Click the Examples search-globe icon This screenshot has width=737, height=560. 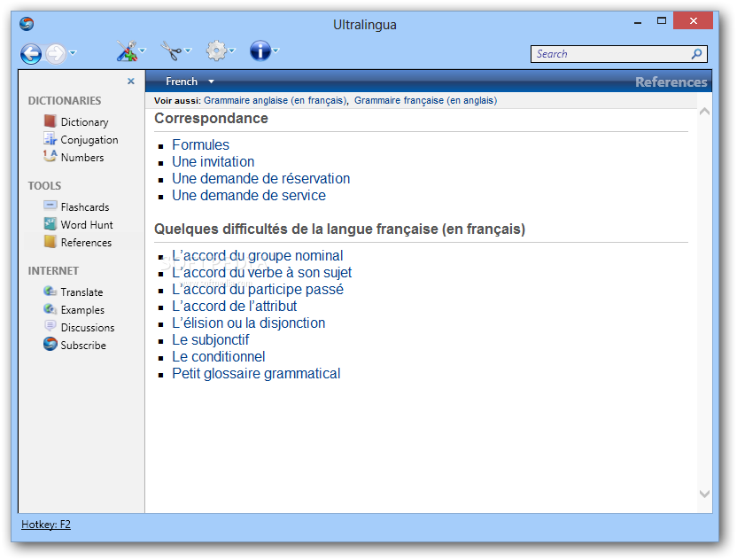pyautogui.click(x=50, y=309)
